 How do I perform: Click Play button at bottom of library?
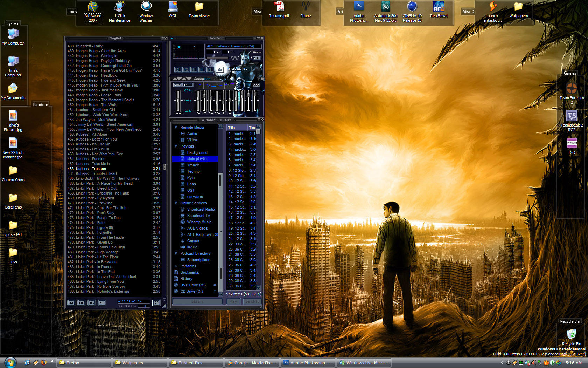point(233,301)
